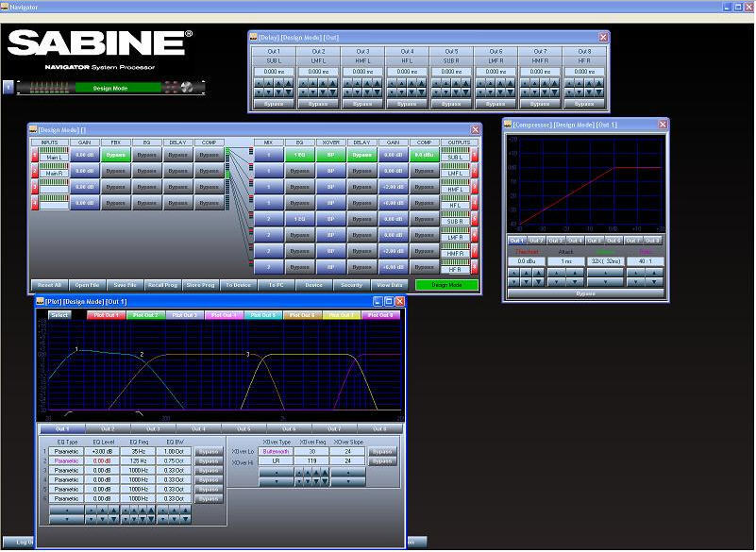The image size is (756, 552).
Task: Click wide down arrow under the XOver Slope column
Action: pyautogui.click(x=348, y=481)
